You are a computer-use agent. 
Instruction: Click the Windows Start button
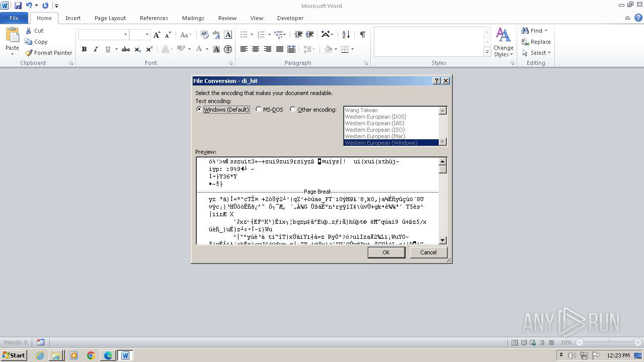[x=14, y=355]
